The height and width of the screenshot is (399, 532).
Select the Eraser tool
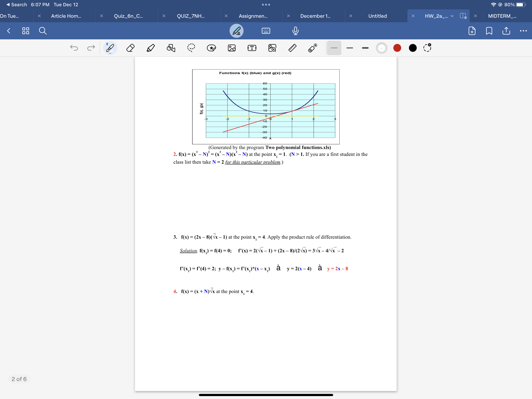click(130, 48)
